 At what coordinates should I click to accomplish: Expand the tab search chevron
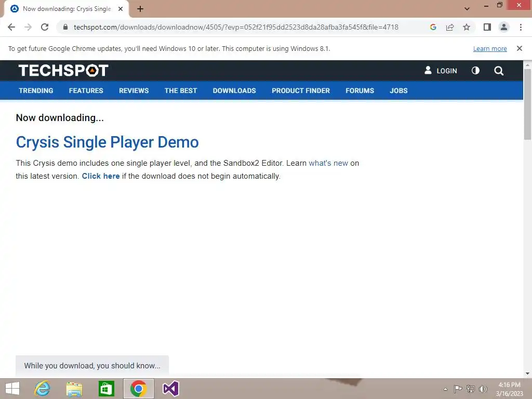coord(467,9)
